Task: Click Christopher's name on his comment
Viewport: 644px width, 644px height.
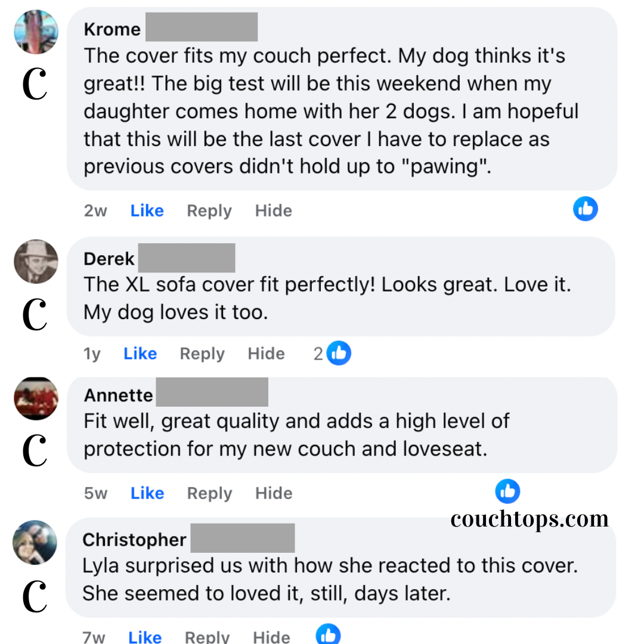Action: 134,540
